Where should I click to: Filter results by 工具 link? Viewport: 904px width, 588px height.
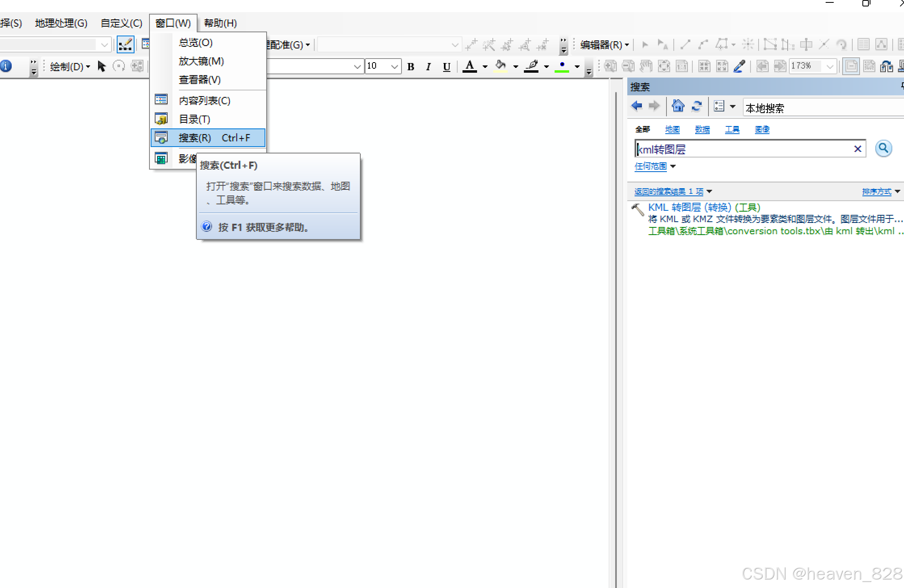pos(732,129)
